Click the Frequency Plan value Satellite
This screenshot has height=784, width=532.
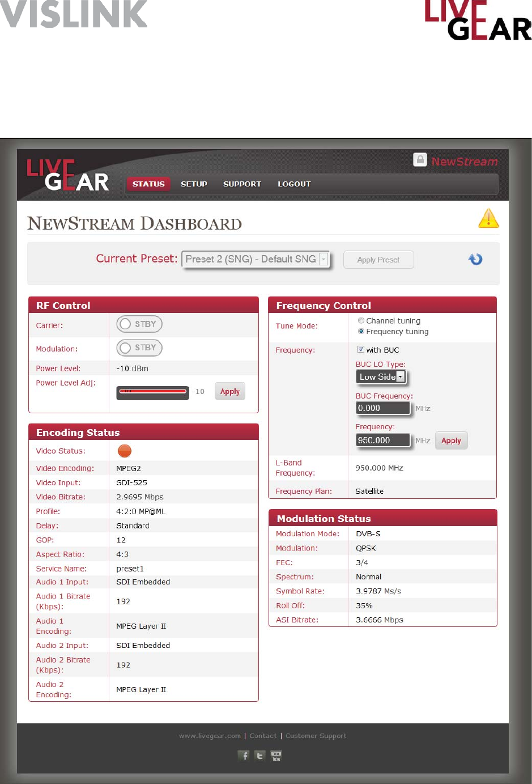click(x=369, y=491)
